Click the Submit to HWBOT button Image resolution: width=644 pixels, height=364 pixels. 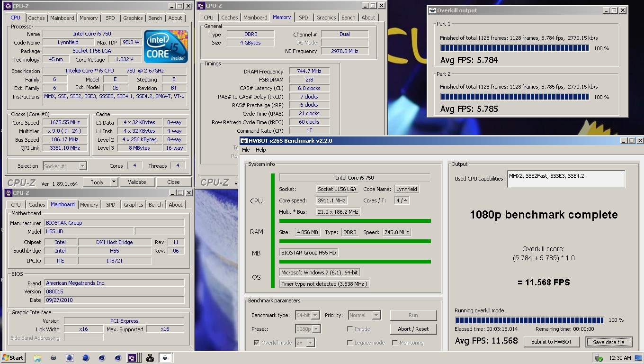(552, 342)
